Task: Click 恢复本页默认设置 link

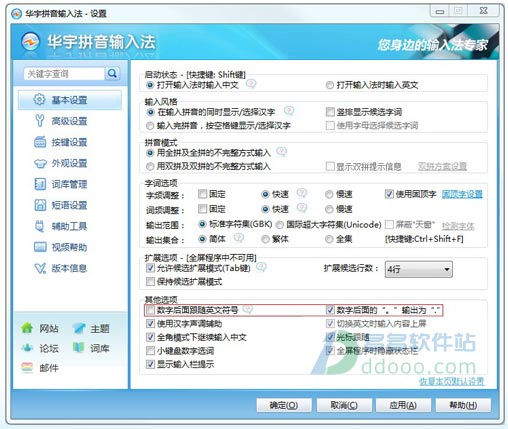Action: (x=451, y=381)
